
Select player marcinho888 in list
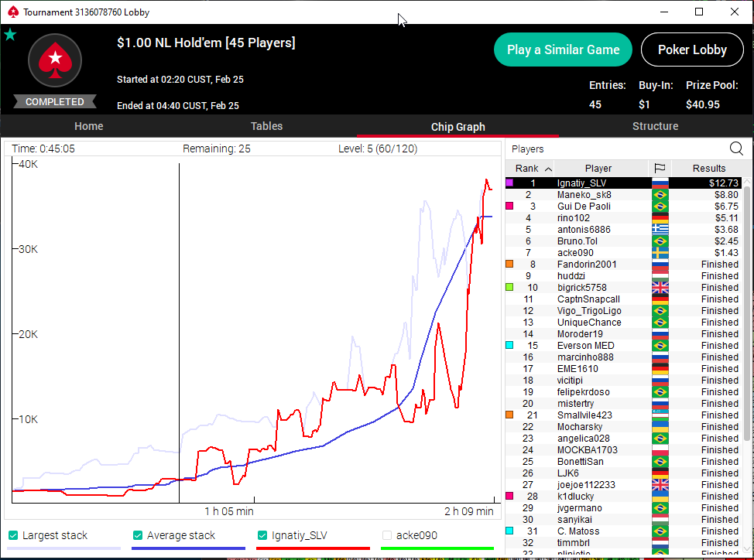tap(623, 357)
